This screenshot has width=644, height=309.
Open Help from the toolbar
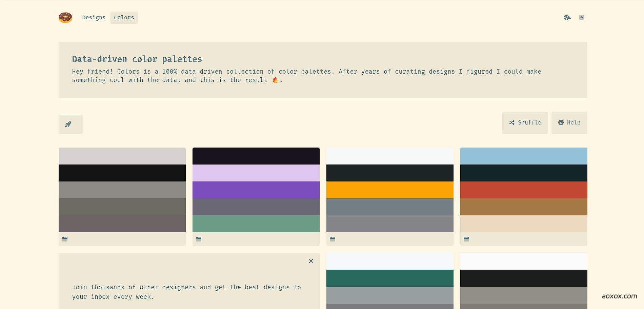click(569, 122)
